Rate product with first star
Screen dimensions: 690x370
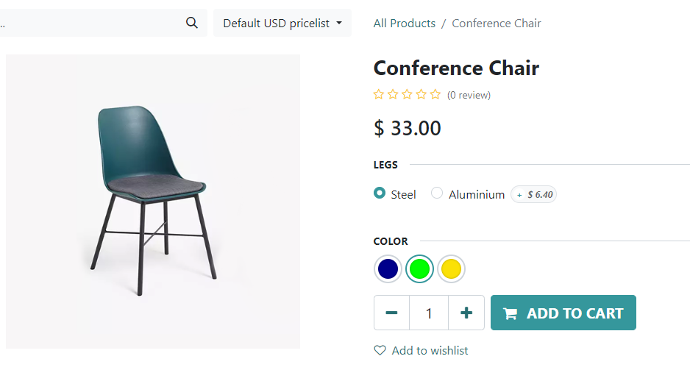(x=378, y=94)
